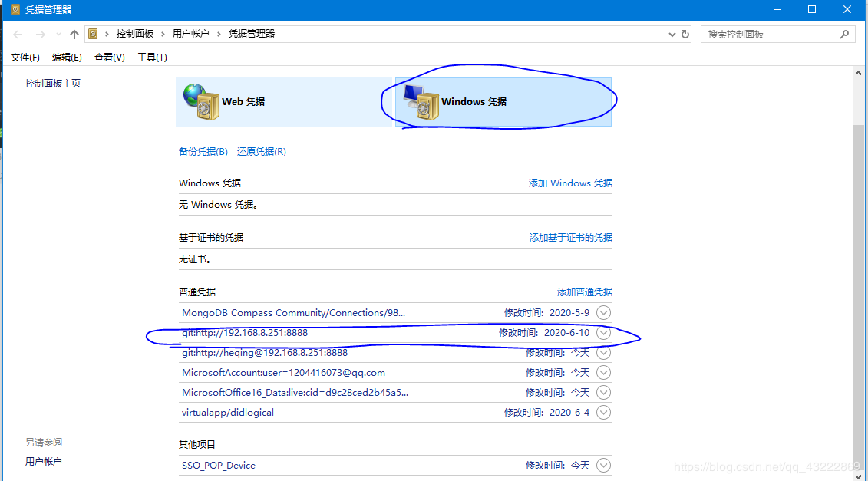Open the 查看(V) menu

point(110,58)
